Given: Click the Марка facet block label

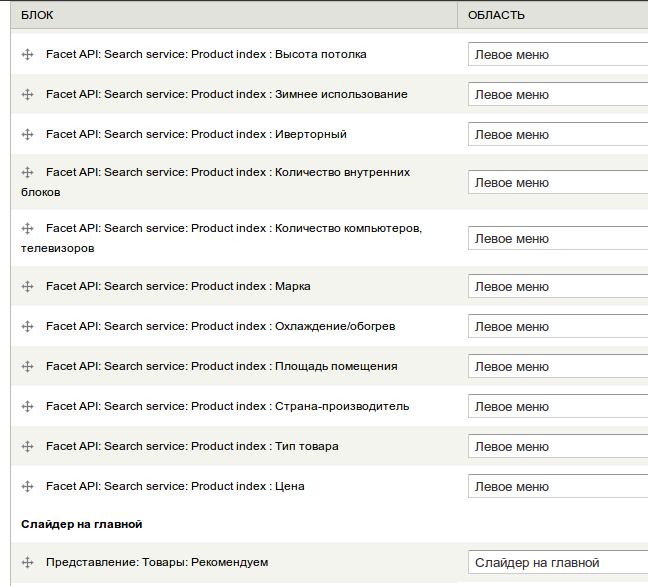Looking at the screenshot, I should (x=178, y=286).
